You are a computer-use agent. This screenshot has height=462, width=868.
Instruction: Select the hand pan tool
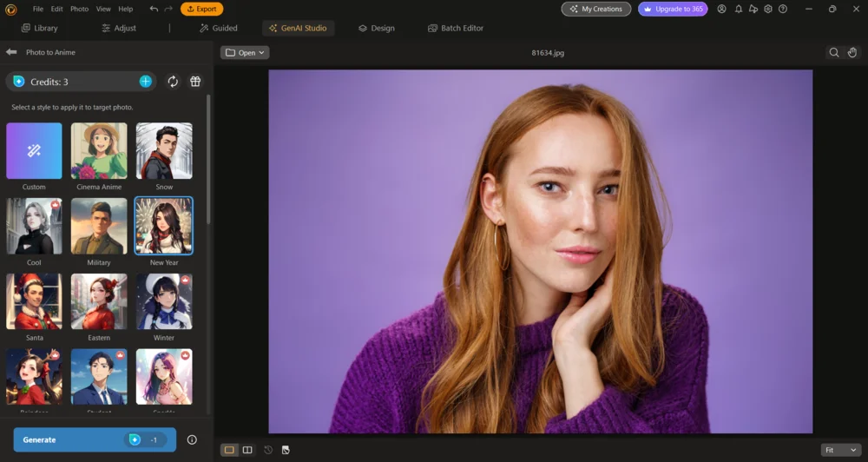pos(852,52)
